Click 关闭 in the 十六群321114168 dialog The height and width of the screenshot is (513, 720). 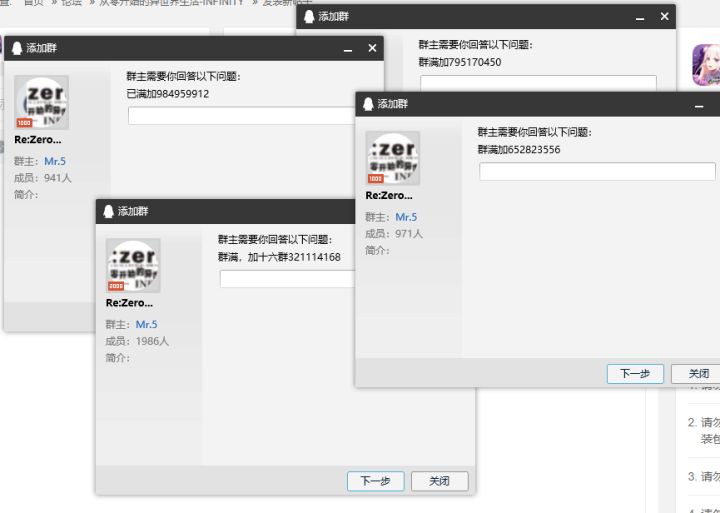click(439, 481)
